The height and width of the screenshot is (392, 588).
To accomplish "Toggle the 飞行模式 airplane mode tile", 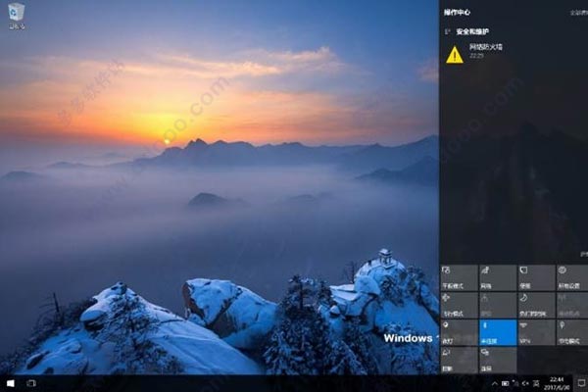I will [459, 306].
